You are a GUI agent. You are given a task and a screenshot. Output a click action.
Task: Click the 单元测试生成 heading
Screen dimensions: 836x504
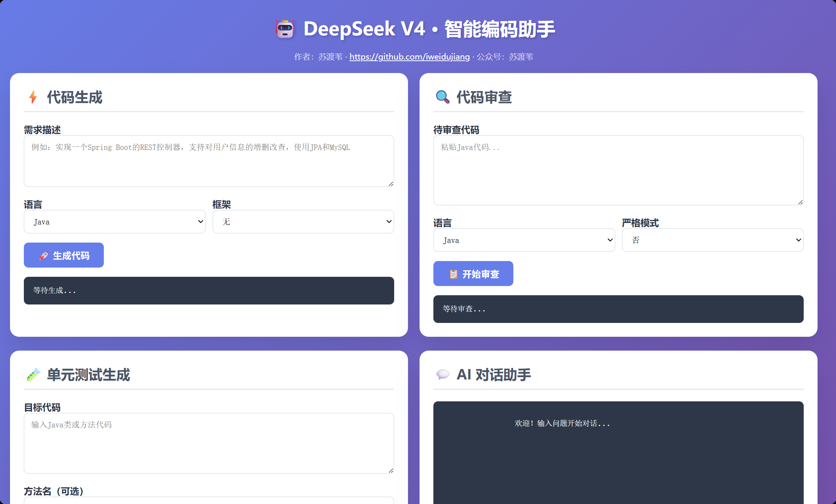(88, 375)
